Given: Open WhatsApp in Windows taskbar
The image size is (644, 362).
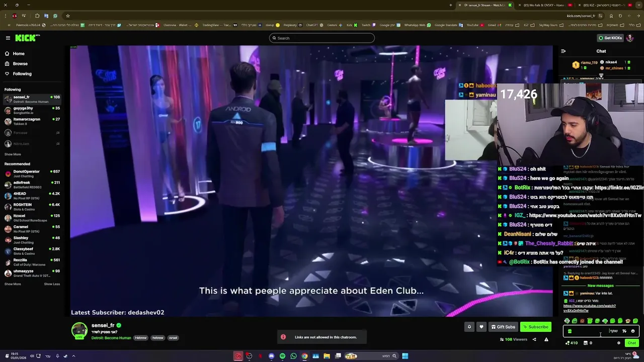Looking at the screenshot, I should point(293,356).
